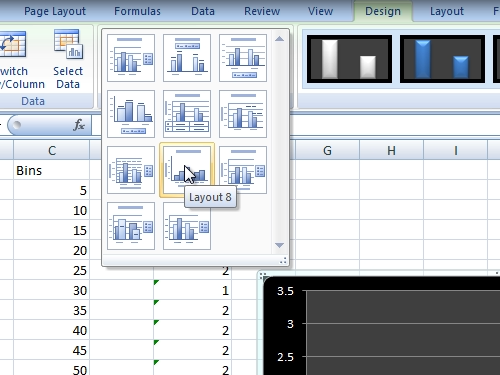The image size is (500, 375).
Task: Select column C header
Action: click(52, 150)
